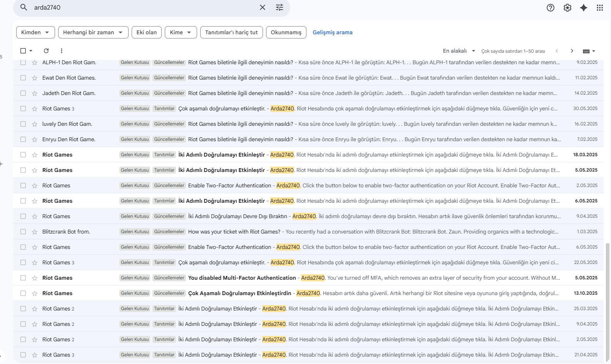This screenshot has height=364, width=611.
Task: Tick checkbox of the 18.03.2025 Riot Games email
Action: click(23, 155)
